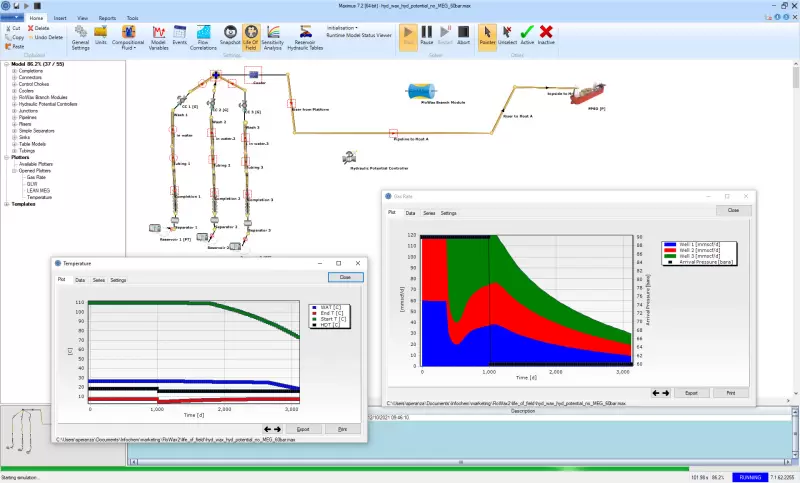Save the model via quick access icon

tap(16, 6)
